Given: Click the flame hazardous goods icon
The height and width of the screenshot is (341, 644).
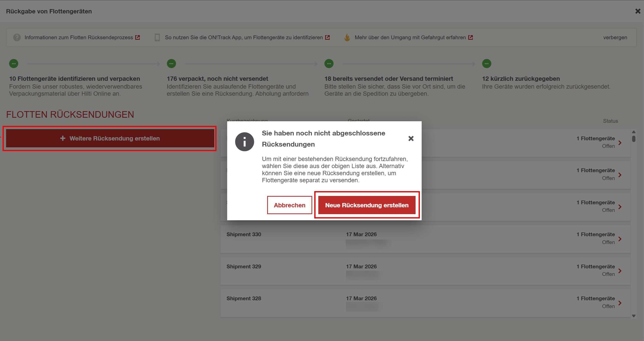Looking at the screenshot, I should [x=347, y=37].
